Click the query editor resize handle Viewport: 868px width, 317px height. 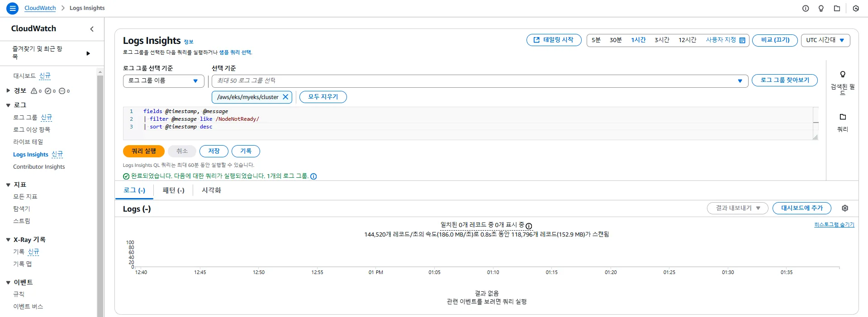coord(815,137)
